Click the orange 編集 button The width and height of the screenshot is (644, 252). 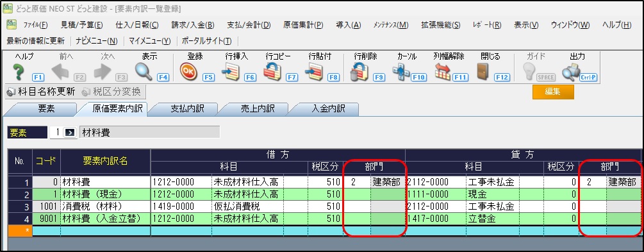tap(553, 92)
